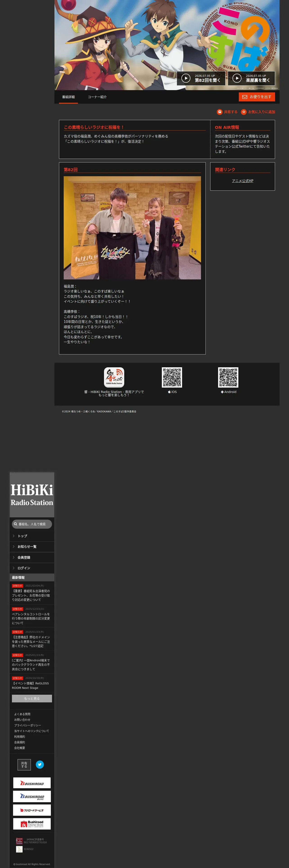Switch to the 番組詳細 tab
Screen dimensions: 289x868
click(x=68, y=97)
